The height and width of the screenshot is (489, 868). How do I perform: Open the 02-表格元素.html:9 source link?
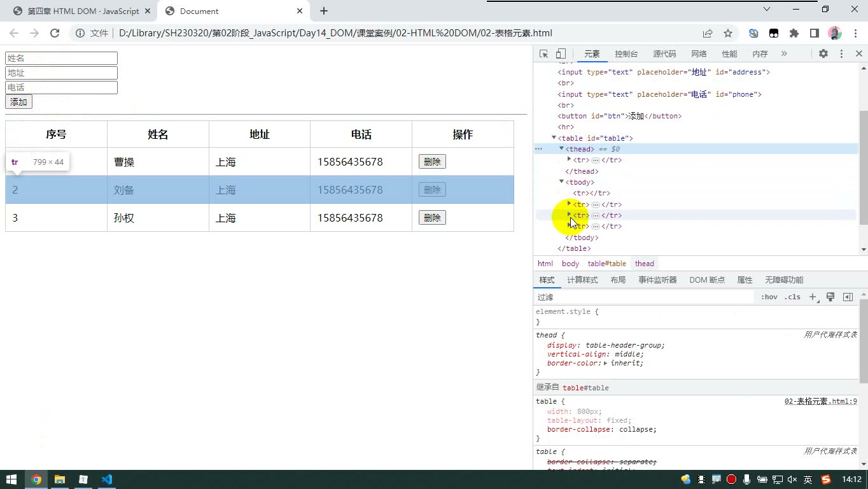pos(821,402)
